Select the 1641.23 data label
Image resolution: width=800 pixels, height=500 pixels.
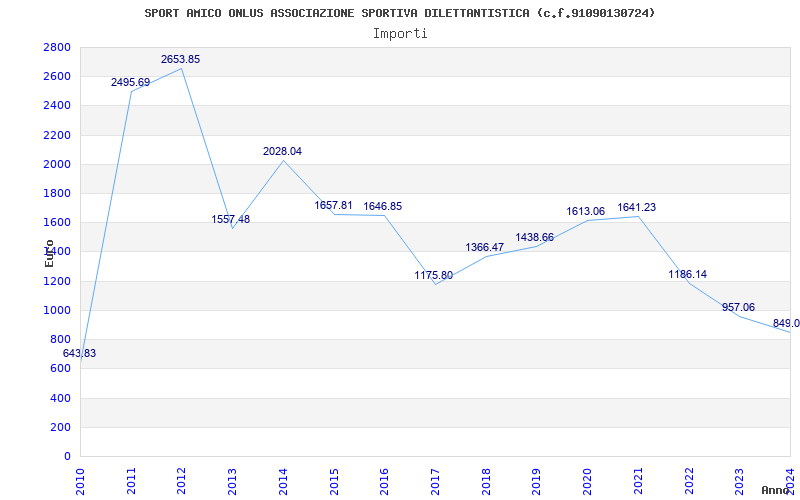[637, 208]
